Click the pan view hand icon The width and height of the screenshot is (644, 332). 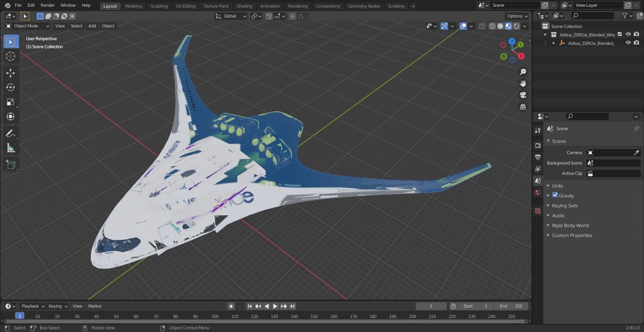tap(523, 84)
